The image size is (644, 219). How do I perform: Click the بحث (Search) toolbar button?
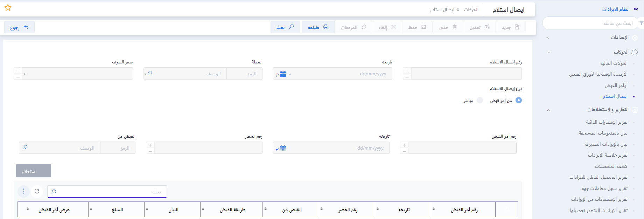pyautogui.click(x=285, y=27)
